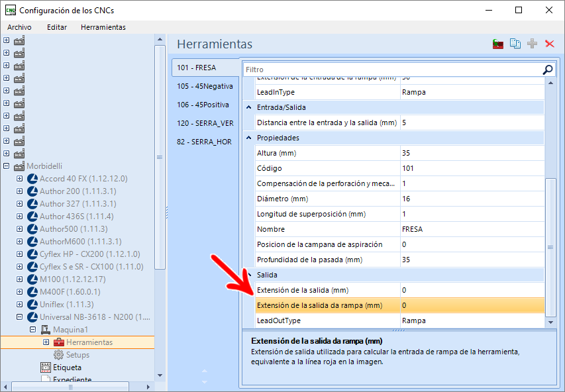Select the 105 - 45Negativa tool tab
565x392 pixels.
(205, 87)
